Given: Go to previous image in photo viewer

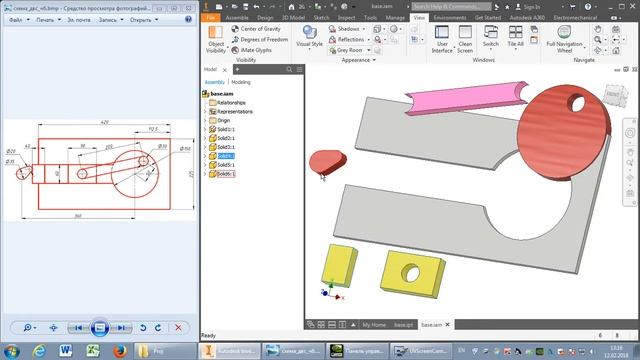Looking at the screenshot, I should (x=78, y=328).
